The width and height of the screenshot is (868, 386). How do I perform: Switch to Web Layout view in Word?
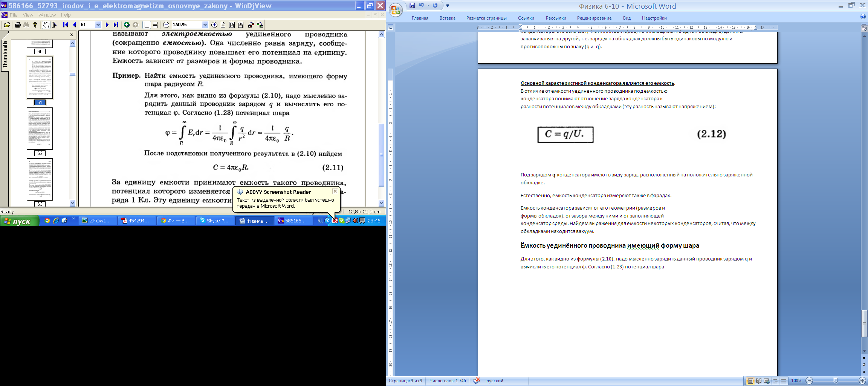pos(767,381)
